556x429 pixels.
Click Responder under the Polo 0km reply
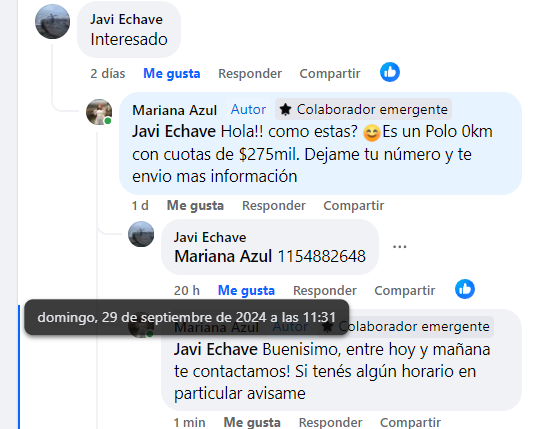274,206
